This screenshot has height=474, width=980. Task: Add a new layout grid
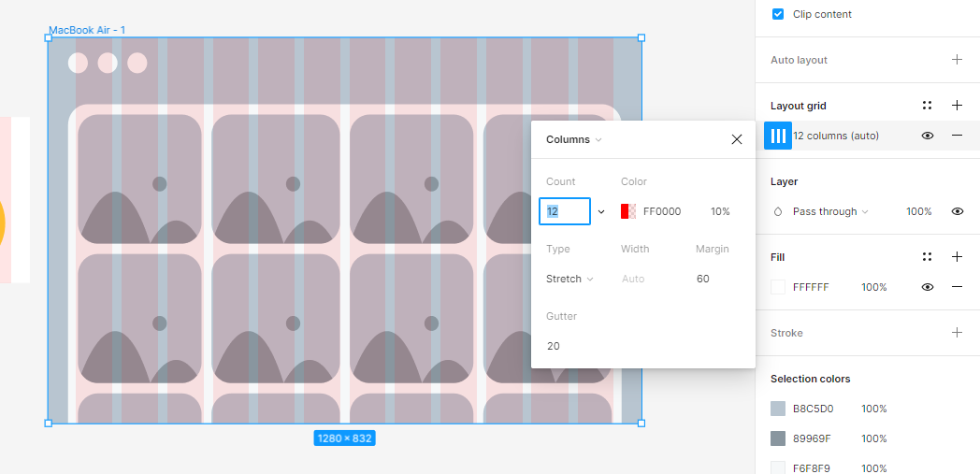957,106
